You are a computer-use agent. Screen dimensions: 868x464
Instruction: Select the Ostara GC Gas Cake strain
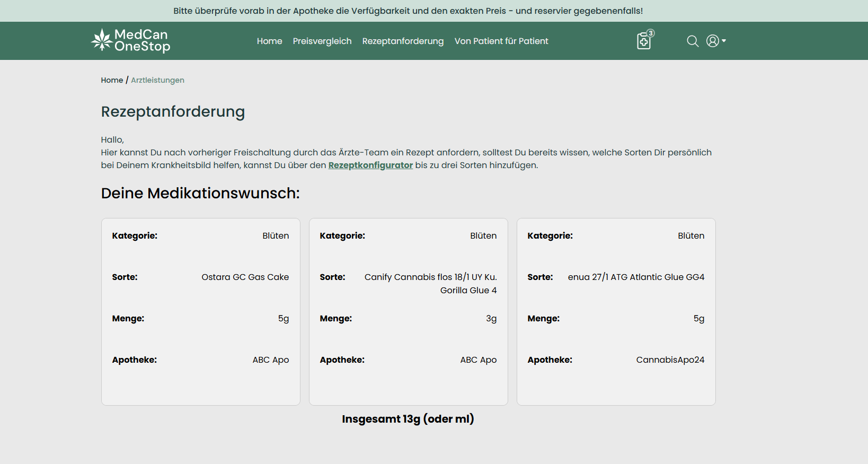245,277
